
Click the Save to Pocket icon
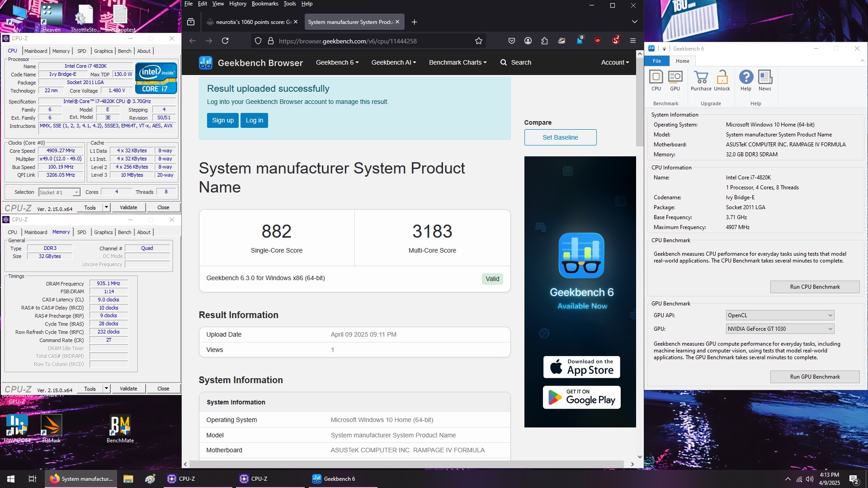coord(512,41)
